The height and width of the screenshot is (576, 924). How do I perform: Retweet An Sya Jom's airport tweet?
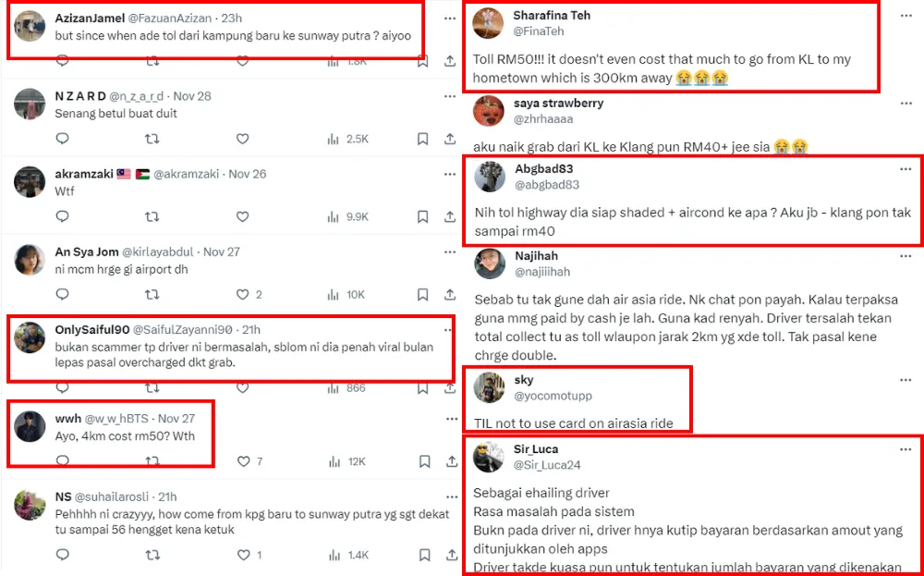pyautogui.click(x=152, y=294)
